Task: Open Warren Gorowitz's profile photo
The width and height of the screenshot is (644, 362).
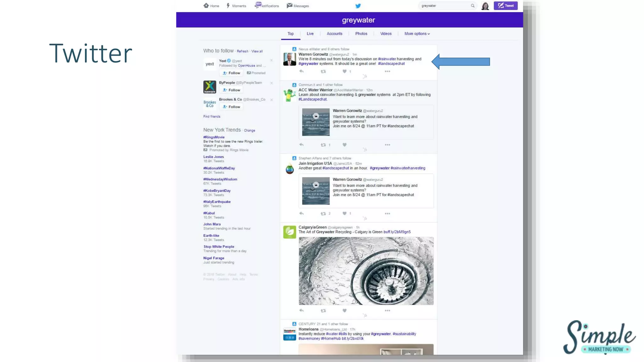Action: (289, 59)
